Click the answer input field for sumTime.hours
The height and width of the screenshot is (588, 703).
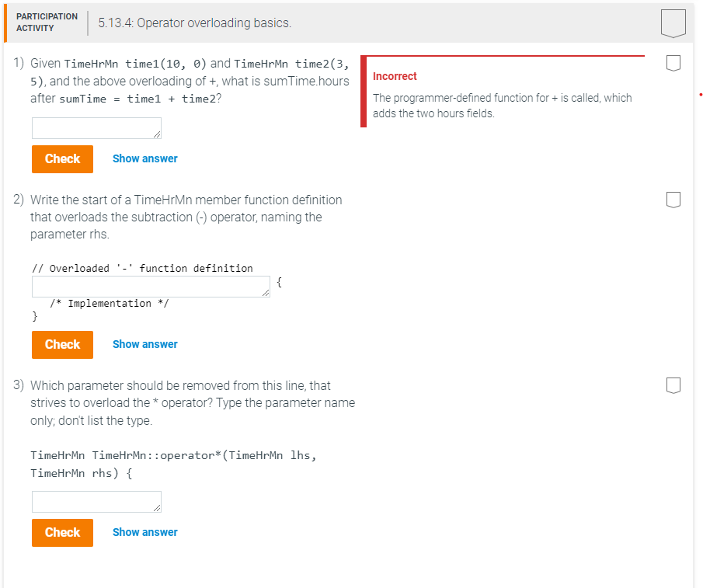pos(96,127)
